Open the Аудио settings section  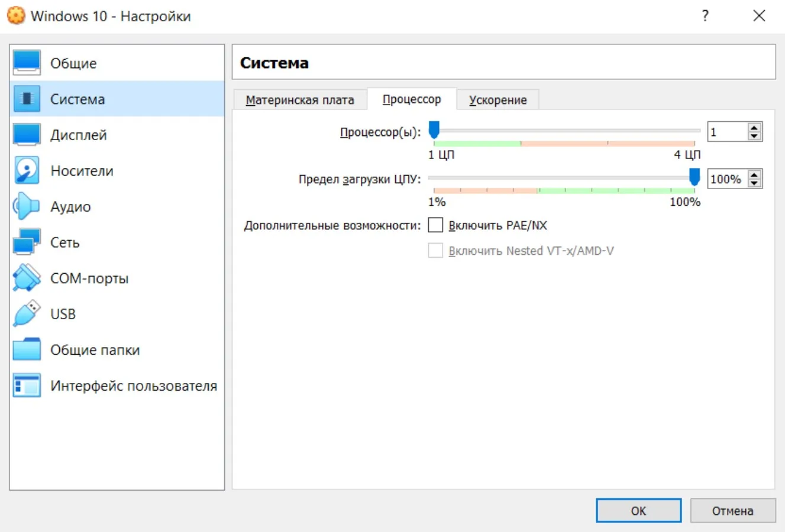(x=117, y=206)
